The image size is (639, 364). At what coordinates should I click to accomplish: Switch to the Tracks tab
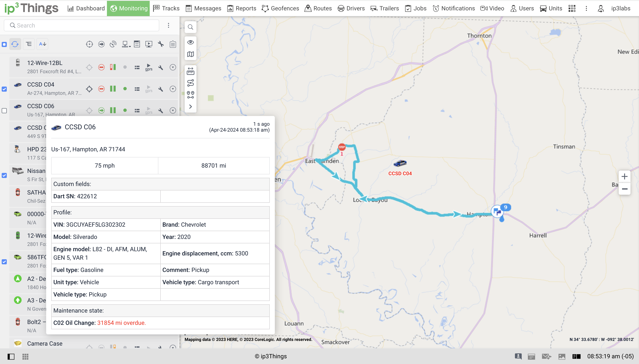coord(166,8)
